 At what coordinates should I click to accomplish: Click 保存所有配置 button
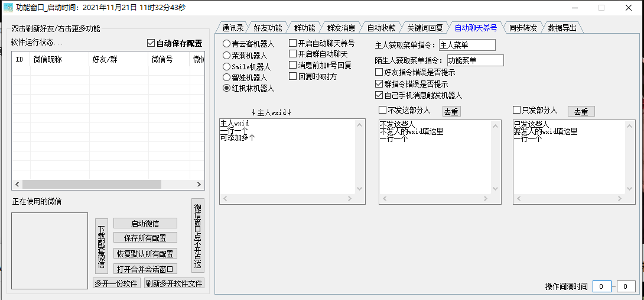145,237
